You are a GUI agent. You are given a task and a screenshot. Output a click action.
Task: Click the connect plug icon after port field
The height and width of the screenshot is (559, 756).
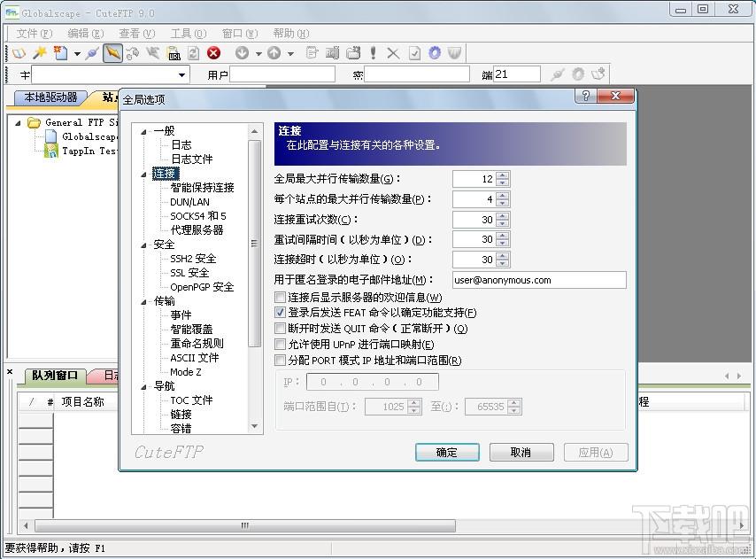(x=558, y=74)
